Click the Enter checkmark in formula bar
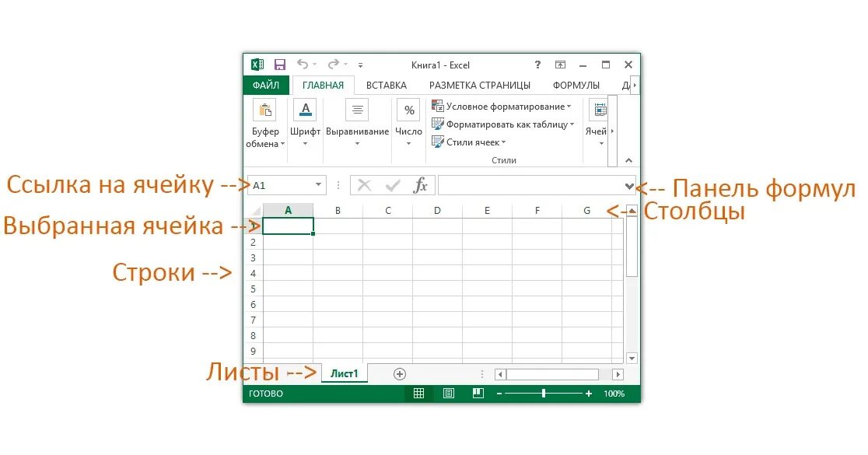The image size is (868, 455). (393, 185)
